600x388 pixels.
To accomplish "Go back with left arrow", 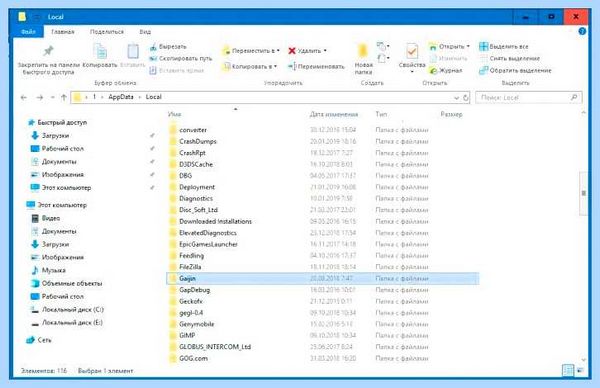I will tap(24, 98).
